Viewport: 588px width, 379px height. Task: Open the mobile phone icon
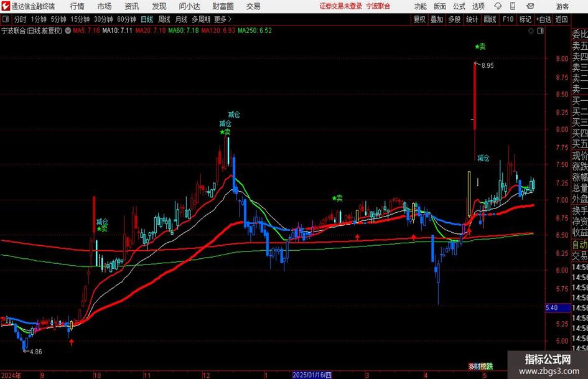[513, 6]
